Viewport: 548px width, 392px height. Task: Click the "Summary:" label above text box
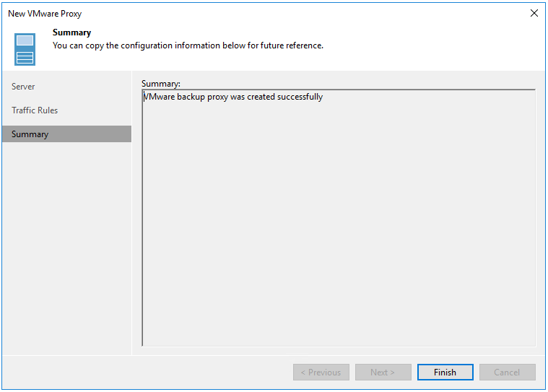(161, 84)
